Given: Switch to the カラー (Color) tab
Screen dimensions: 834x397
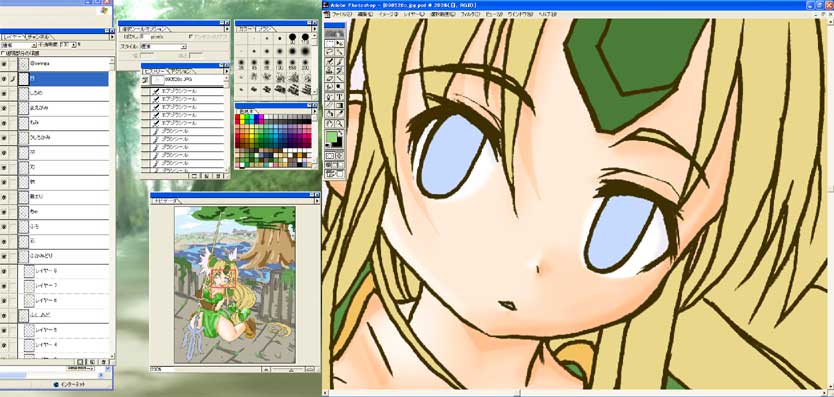Looking at the screenshot, I should [246, 29].
